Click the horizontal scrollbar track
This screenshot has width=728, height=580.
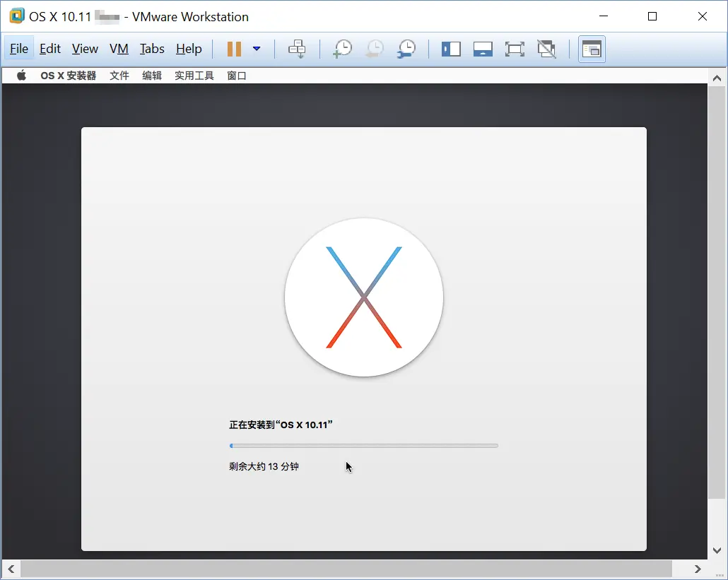(x=353, y=569)
